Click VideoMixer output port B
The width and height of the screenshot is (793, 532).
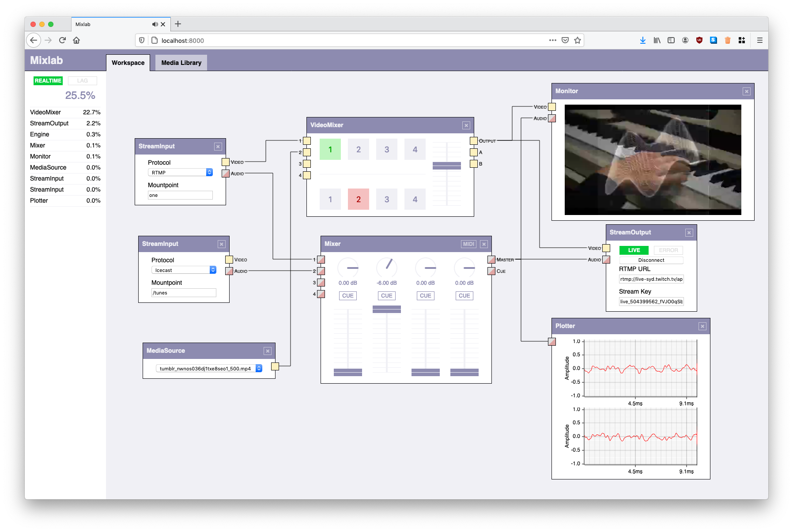pos(474,164)
